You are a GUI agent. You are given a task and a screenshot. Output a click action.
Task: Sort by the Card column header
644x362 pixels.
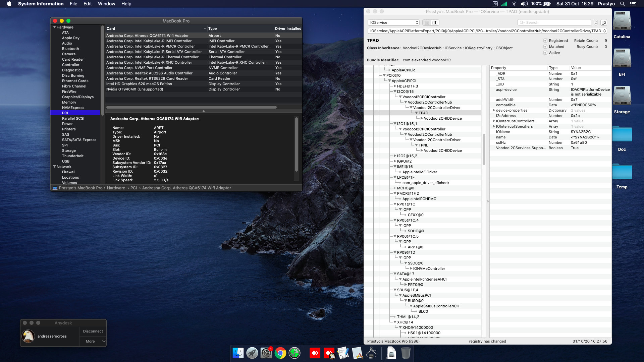[x=156, y=28]
